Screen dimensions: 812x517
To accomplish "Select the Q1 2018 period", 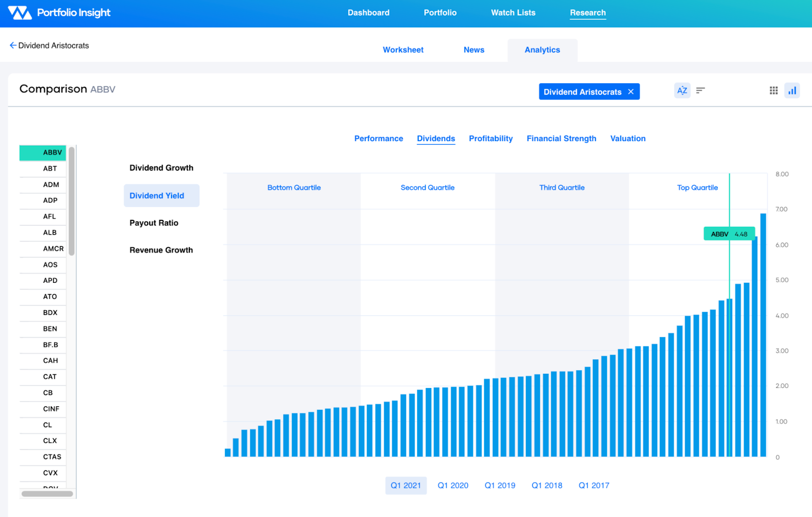I will click(547, 486).
